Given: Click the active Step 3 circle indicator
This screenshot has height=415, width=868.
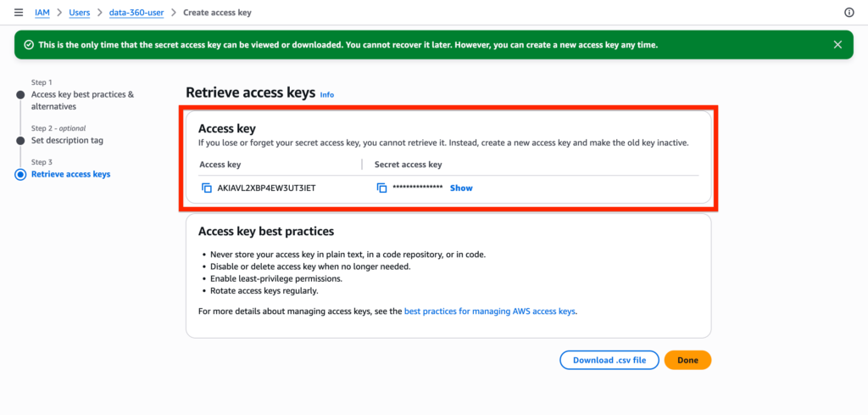Looking at the screenshot, I should (x=20, y=174).
